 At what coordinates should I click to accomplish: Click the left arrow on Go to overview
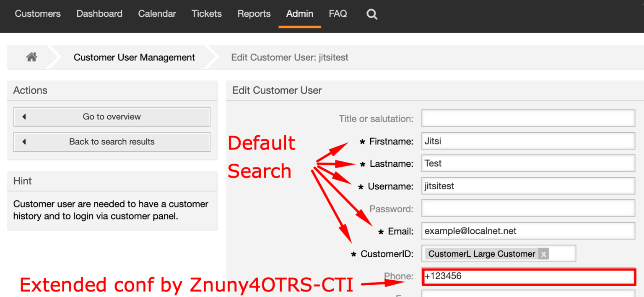click(x=24, y=117)
